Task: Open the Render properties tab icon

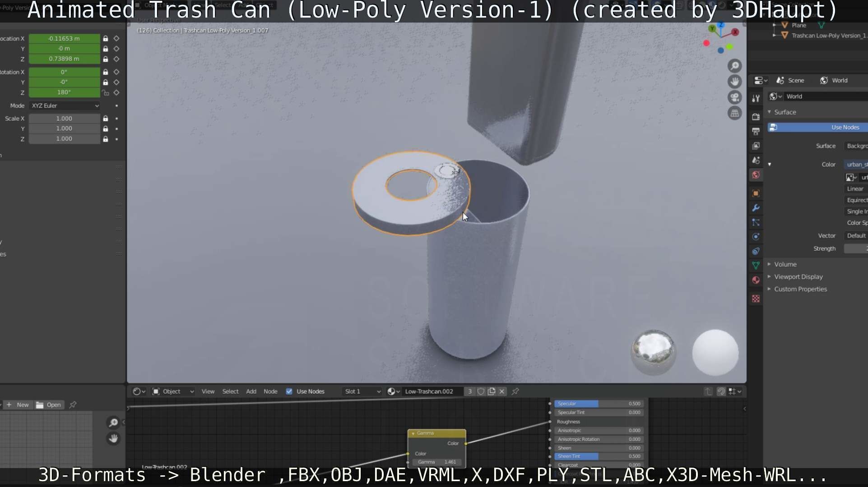Action: [x=756, y=117]
